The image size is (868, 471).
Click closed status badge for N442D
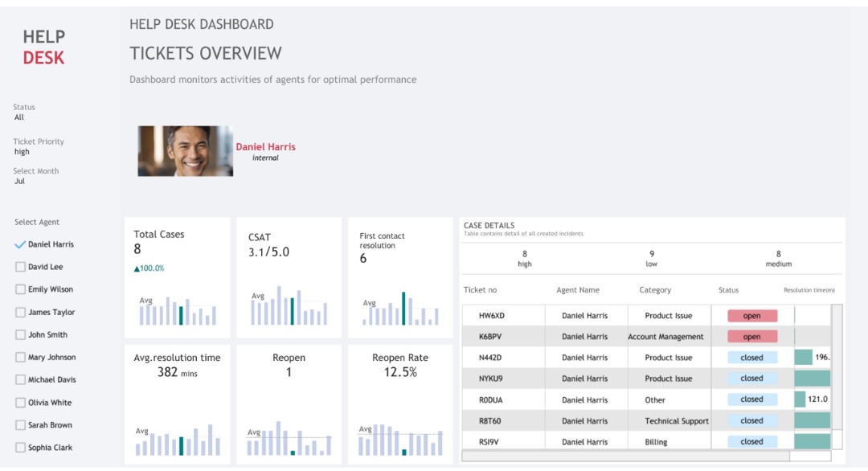752,358
